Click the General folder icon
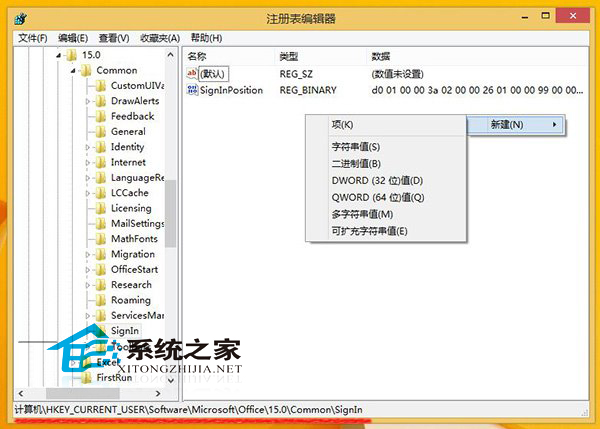Screen dimensions: 600x429 pyautogui.click(x=100, y=132)
